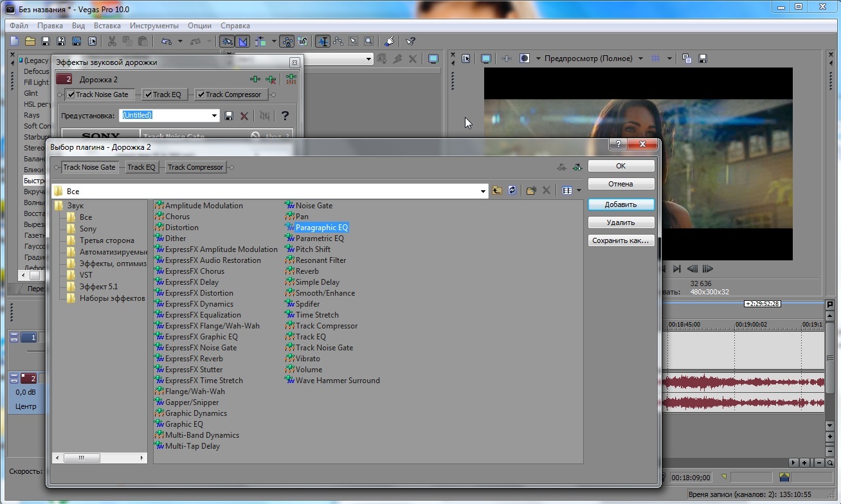Create new folder in plugin chooser
The height and width of the screenshot is (504, 841).
click(531, 190)
